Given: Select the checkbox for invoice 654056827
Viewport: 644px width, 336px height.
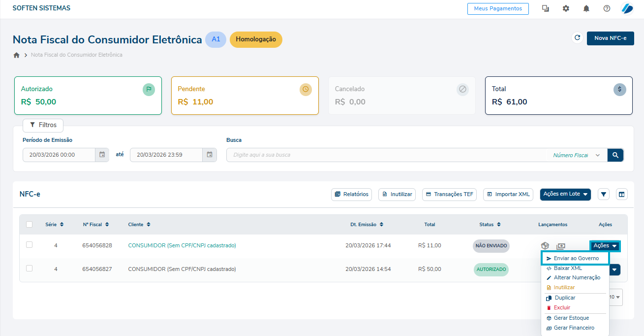Looking at the screenshot, I should click(29, 269).
